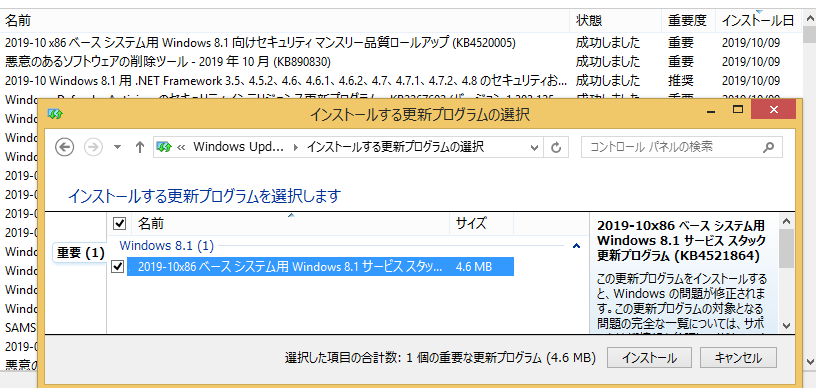The width and height of the screenshot is (816, 388).
Task: Click the search magnifier icon
Action: point(769,148)
